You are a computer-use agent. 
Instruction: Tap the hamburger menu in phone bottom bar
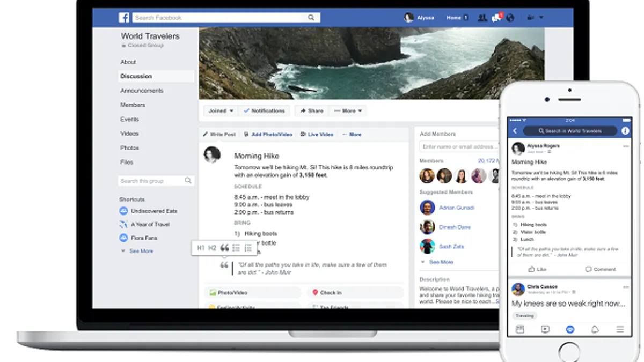(620, 329)
